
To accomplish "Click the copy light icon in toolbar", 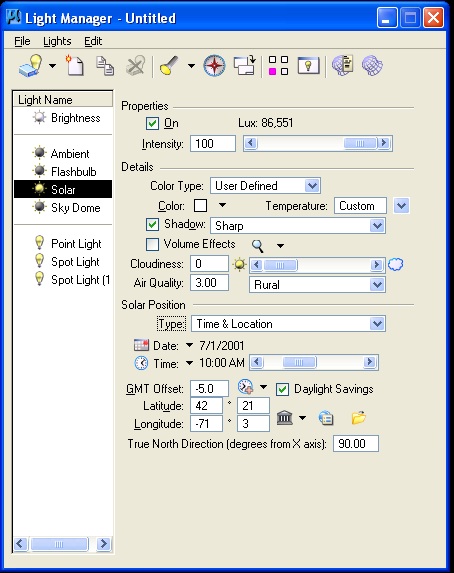I will [105, 66].
